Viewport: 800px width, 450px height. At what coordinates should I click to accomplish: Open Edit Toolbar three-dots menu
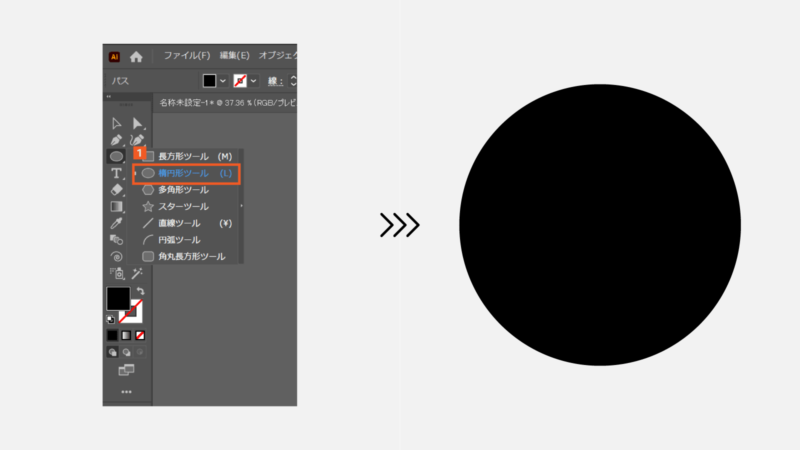tap(126, 392)
